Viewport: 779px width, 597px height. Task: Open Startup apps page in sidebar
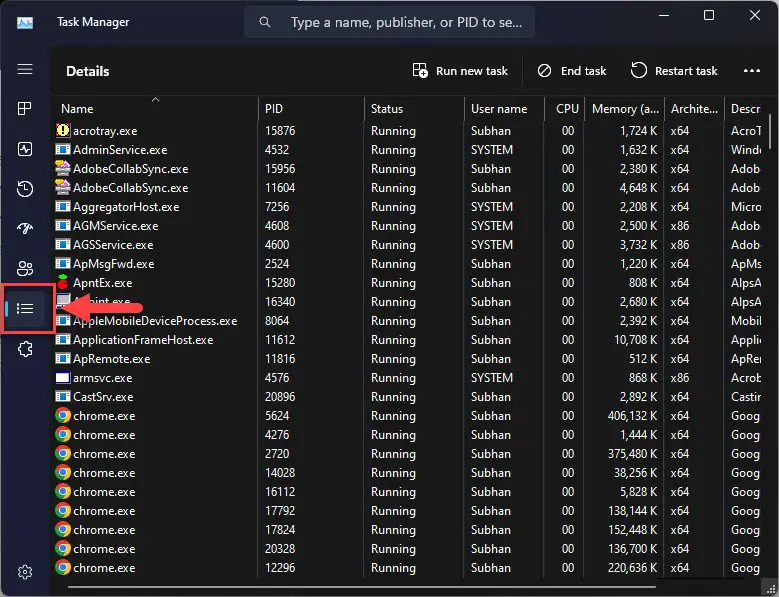pos(25,228)
